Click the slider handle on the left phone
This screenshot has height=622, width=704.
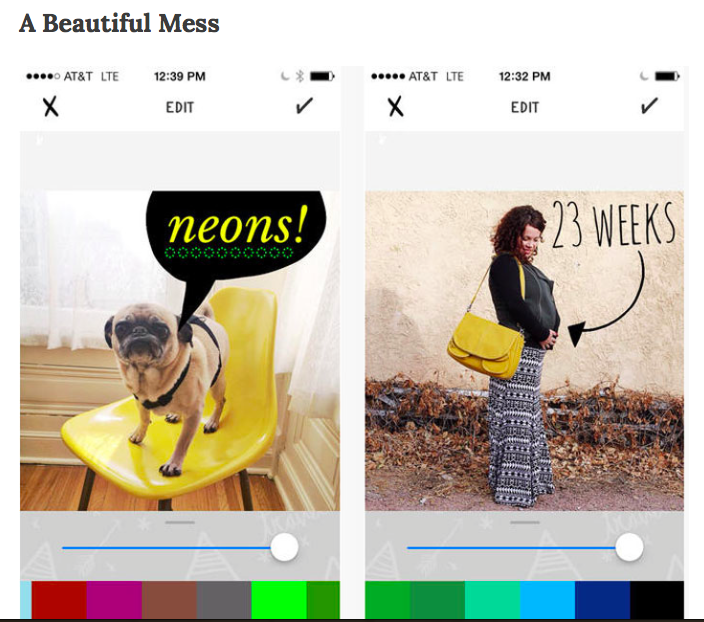click(285, 547)
